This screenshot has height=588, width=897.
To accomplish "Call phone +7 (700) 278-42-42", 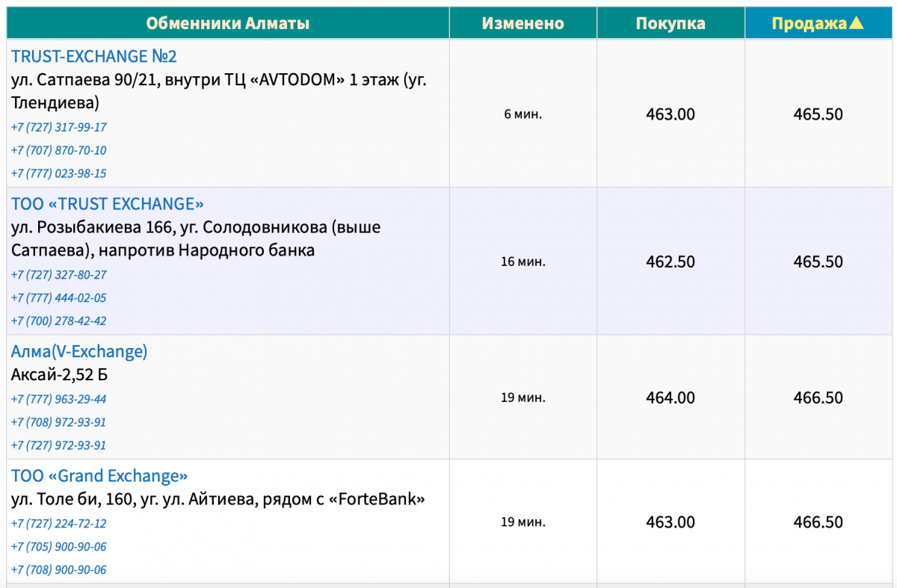I will coord(59,321).
